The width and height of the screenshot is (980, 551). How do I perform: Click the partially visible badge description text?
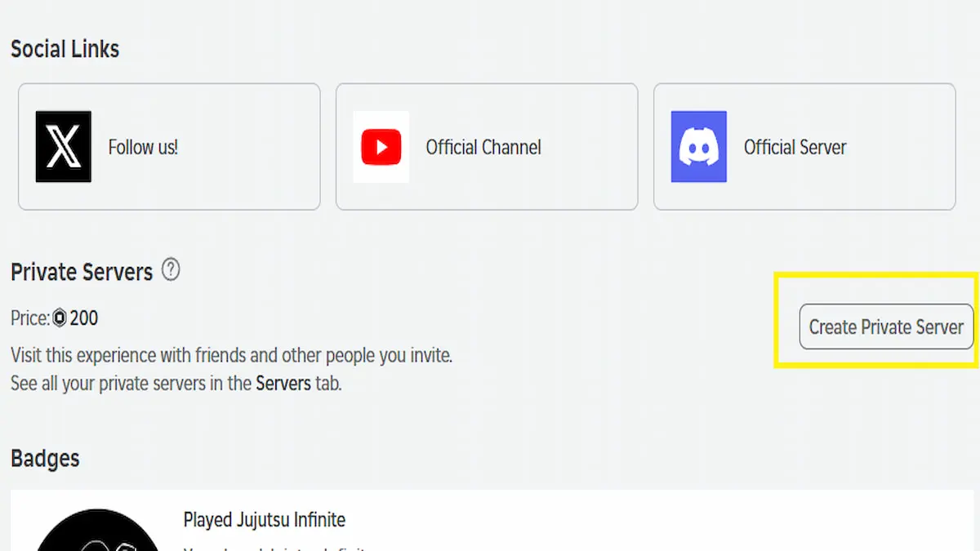pyautogui.click(x=278, y=548)
